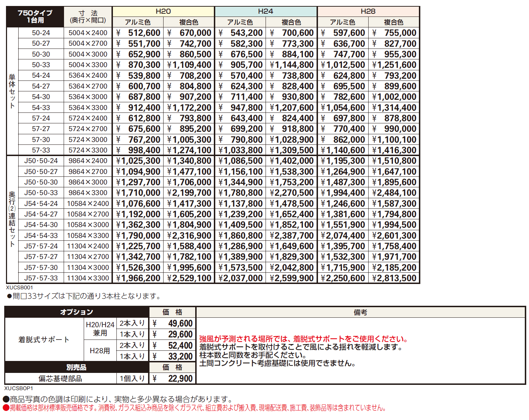Click the H28 pink header cell
This screenshot has width=529, height=420.
pos(368,11)
